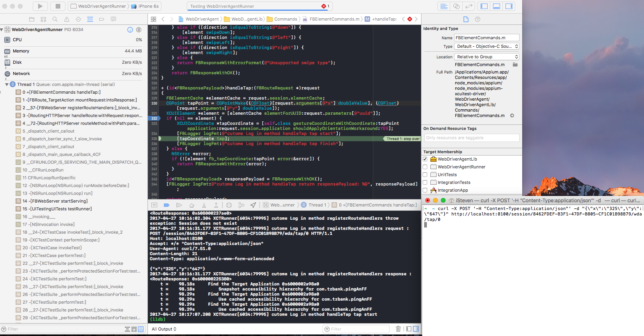The height and width of the screenshot is (336, 644).
Task: Toggle the Debug area visibility
Action: coord(497,6)
